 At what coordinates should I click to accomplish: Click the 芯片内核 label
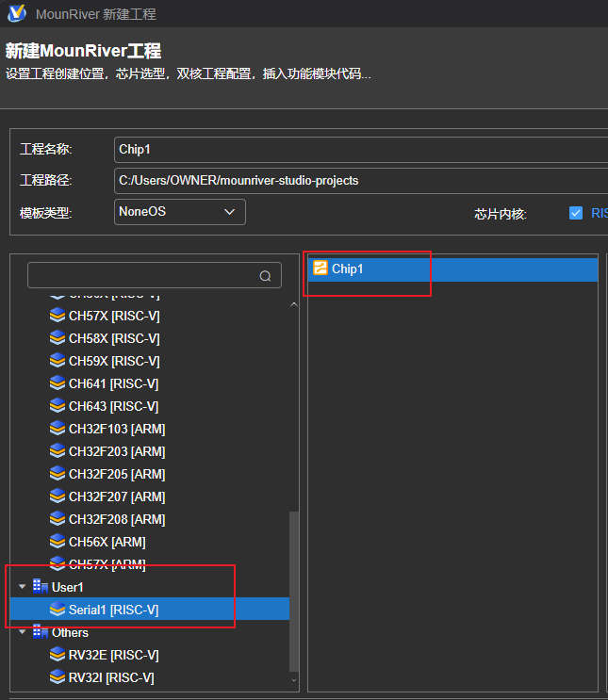point(501,214)
